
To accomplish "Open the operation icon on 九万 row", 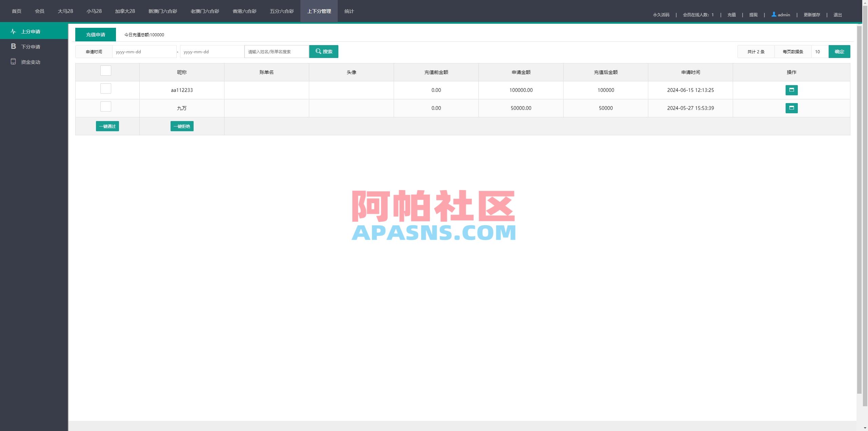I will 792,108.
